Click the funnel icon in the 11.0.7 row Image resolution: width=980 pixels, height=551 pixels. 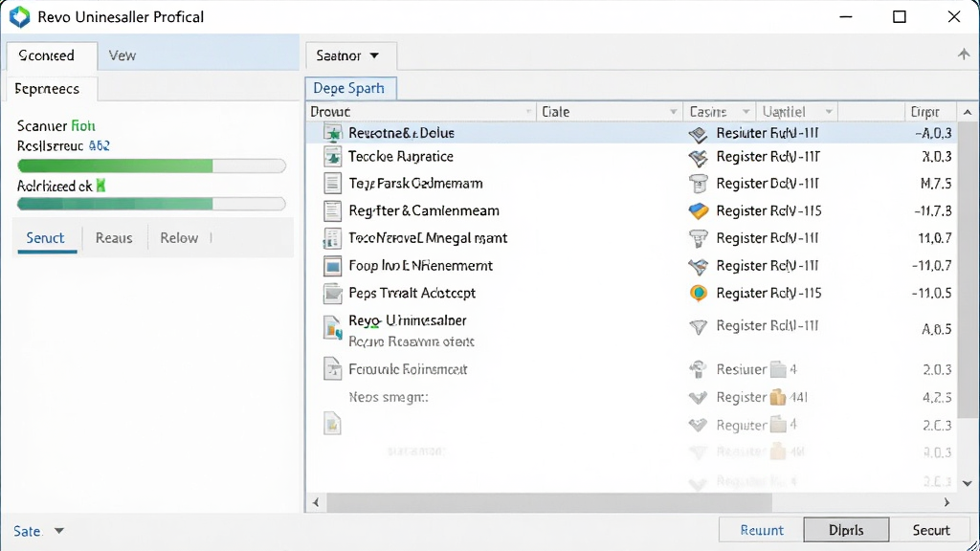coord(698,238)
